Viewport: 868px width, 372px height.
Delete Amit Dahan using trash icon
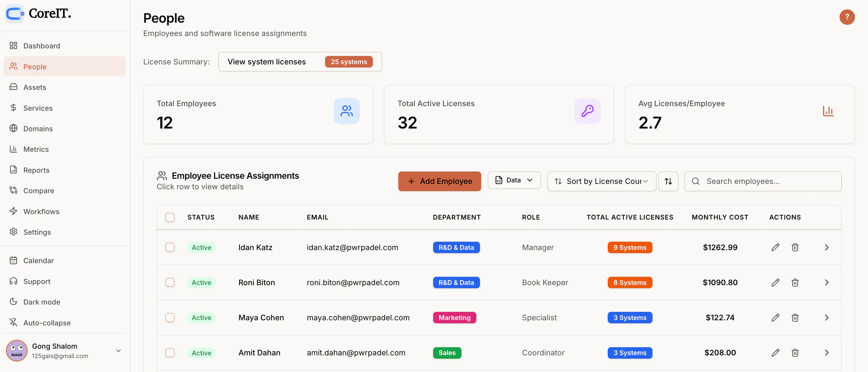point(795,352)
